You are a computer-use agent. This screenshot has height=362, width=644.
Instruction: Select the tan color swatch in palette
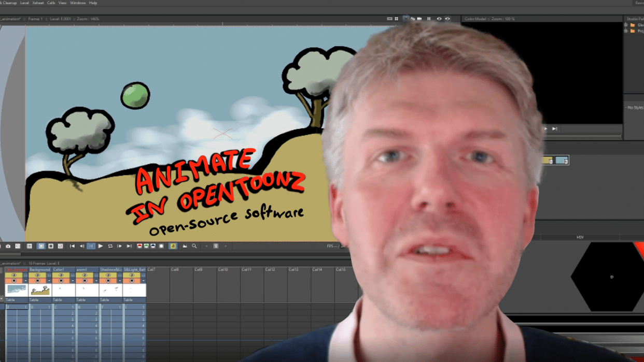[x=548, y=161]
